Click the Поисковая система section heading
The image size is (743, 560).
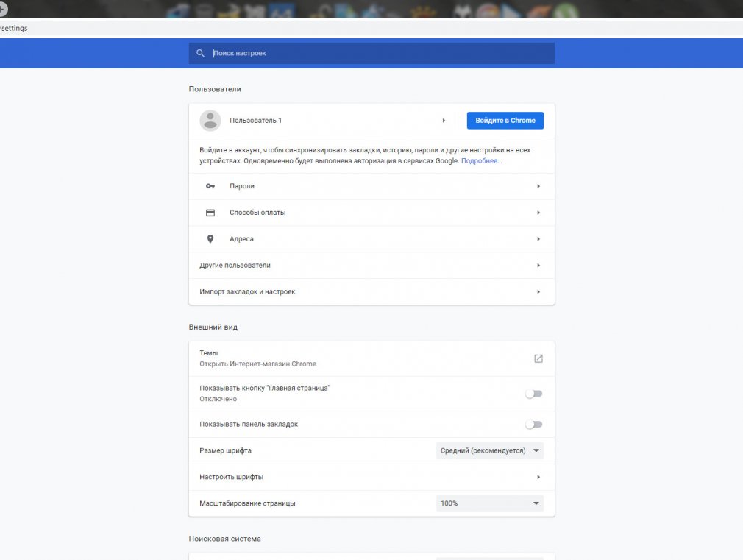click(224, 539)
